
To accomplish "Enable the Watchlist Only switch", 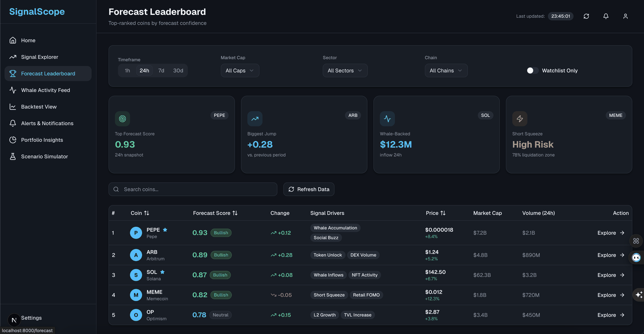I will (532, 71).
